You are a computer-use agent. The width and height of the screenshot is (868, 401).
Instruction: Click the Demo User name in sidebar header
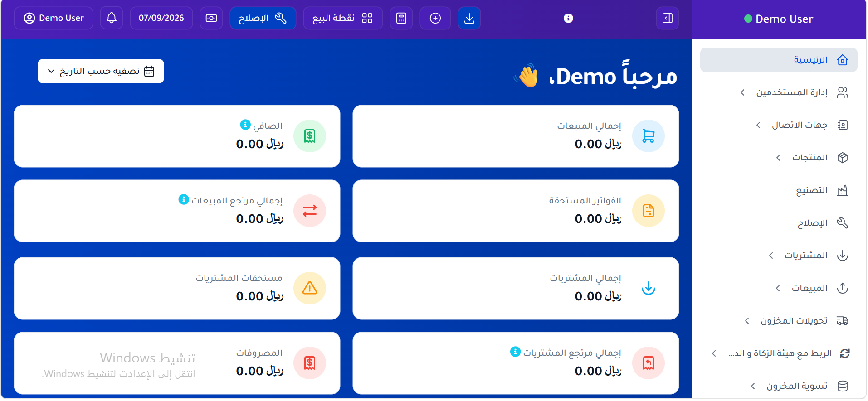click(784, 19)
